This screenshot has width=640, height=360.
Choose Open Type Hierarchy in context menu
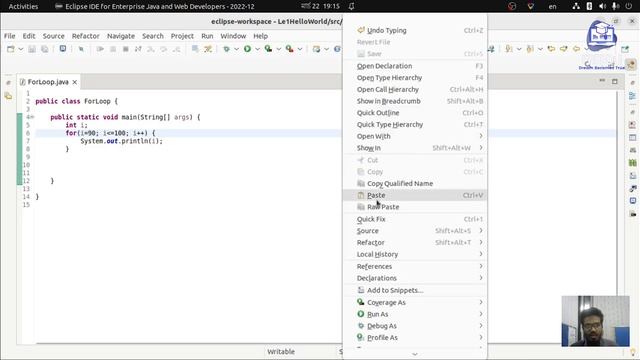[x=415, y=78]
